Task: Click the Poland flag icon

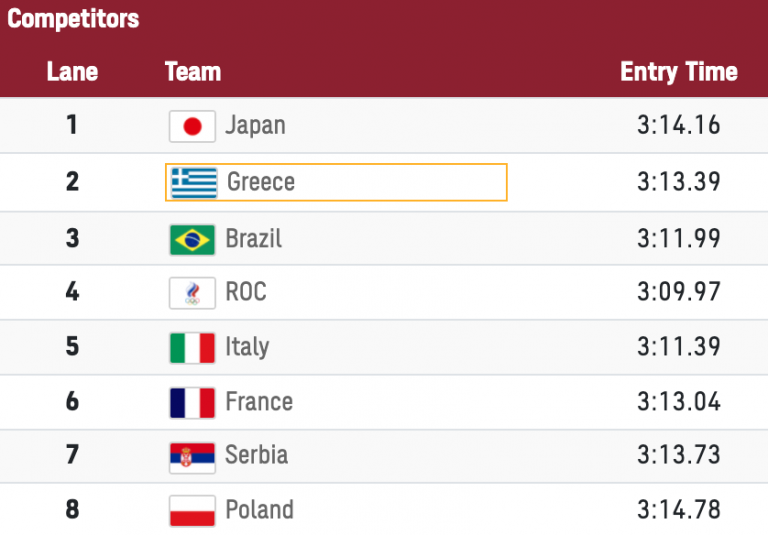Action: pos(193,510)
